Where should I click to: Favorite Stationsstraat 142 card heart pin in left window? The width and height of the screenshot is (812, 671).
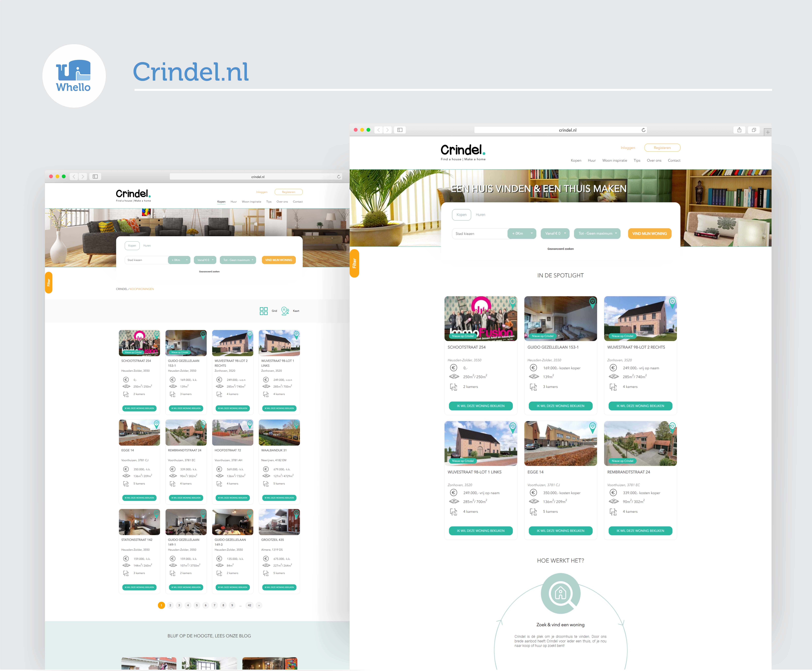157,514
